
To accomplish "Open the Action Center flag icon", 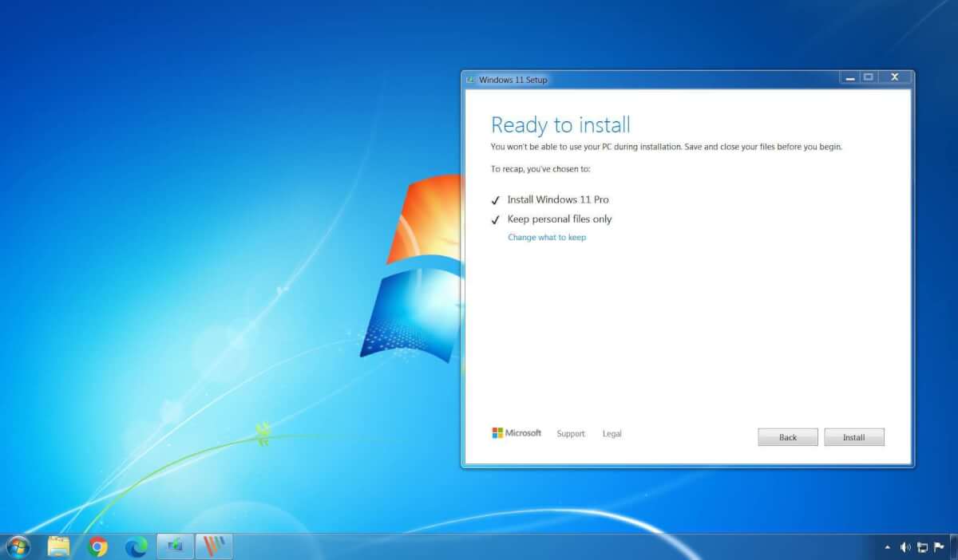I will (939, 547).
